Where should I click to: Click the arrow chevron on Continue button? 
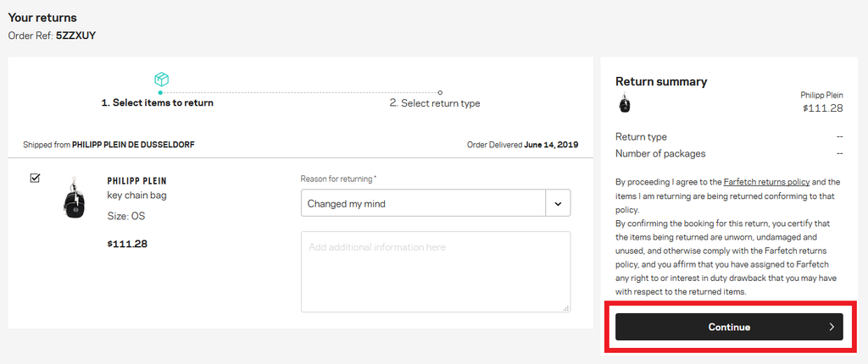click(831, 327)
